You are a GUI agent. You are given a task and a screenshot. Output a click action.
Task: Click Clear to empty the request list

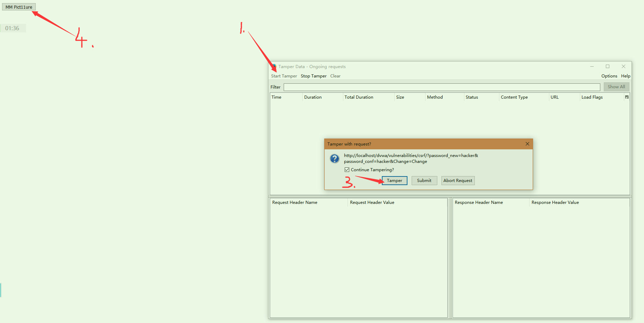click(335, 76)
